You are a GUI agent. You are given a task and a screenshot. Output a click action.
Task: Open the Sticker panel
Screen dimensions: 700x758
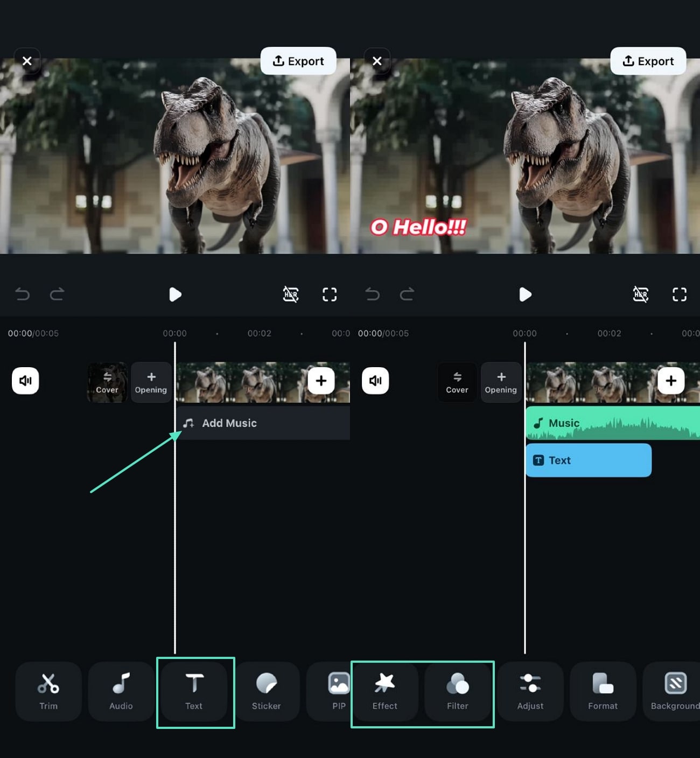[268, 692]
